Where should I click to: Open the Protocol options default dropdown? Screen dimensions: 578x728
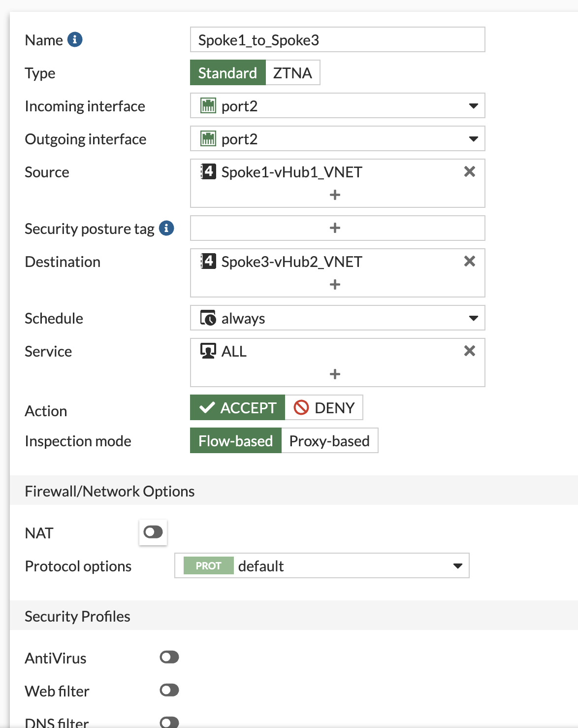coord(457,565)
